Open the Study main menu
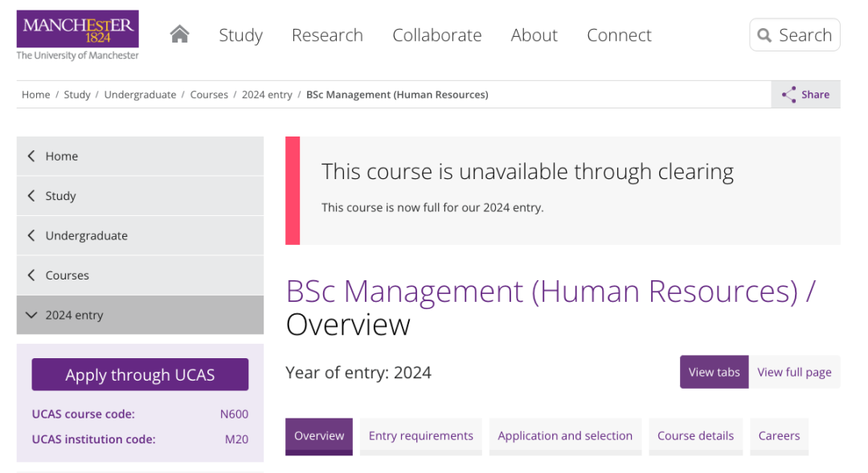 tap(241, 35)
